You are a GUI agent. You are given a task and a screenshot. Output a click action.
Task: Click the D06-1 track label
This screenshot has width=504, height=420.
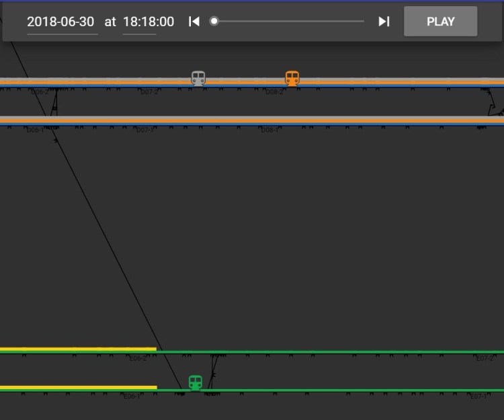35,130
